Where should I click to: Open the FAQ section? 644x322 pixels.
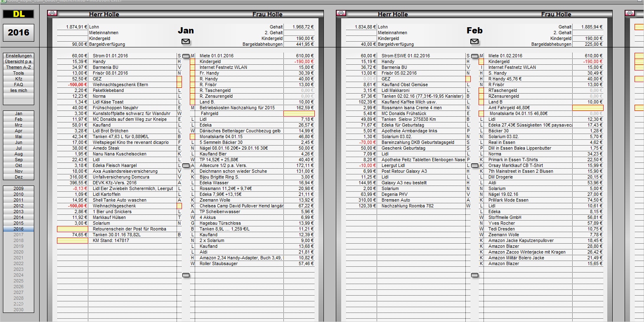coord(18,84)
